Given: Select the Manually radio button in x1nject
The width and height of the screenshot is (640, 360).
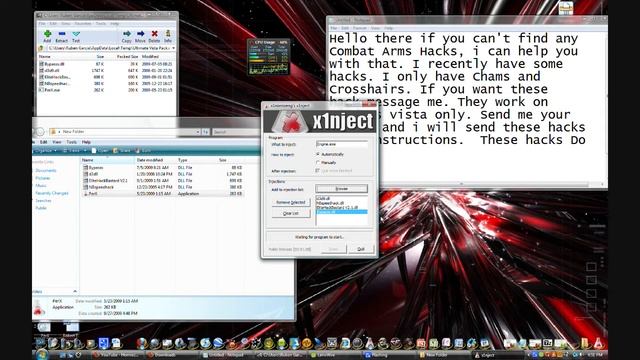Looking at the screenshot, I should click(x=318, y=162).
